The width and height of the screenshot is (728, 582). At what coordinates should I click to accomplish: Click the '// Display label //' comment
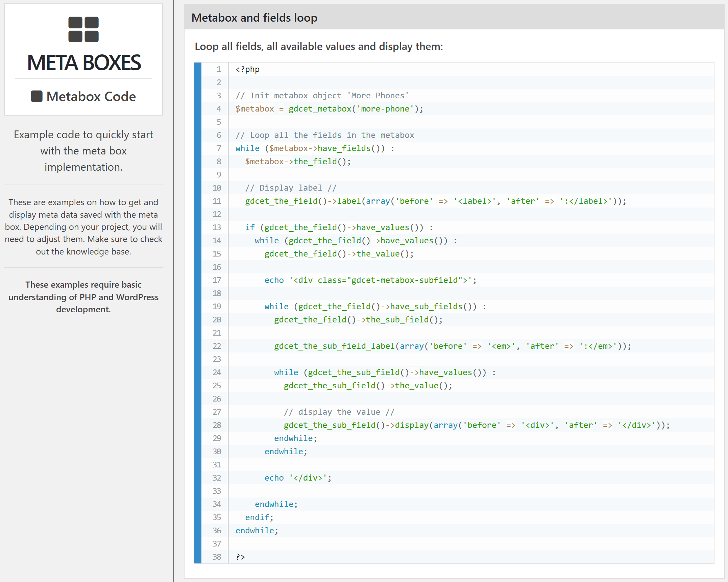(291, 188)
